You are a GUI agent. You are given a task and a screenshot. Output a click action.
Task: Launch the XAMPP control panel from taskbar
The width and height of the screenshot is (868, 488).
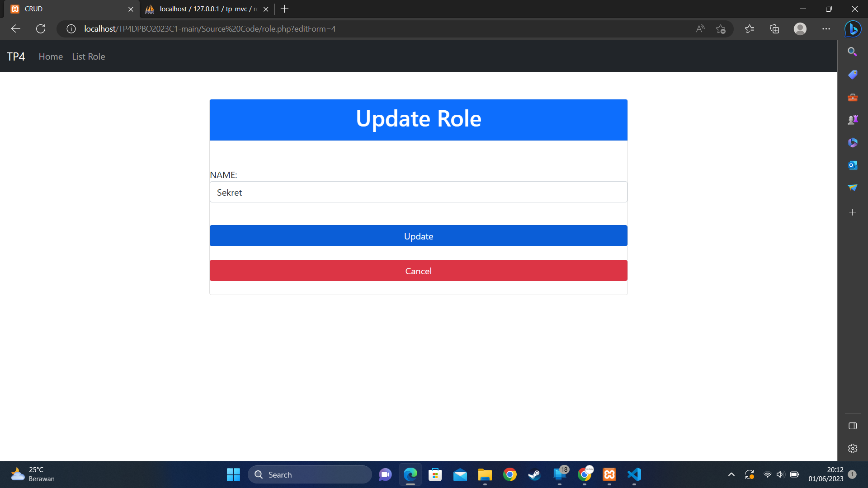tap(609, 474)
